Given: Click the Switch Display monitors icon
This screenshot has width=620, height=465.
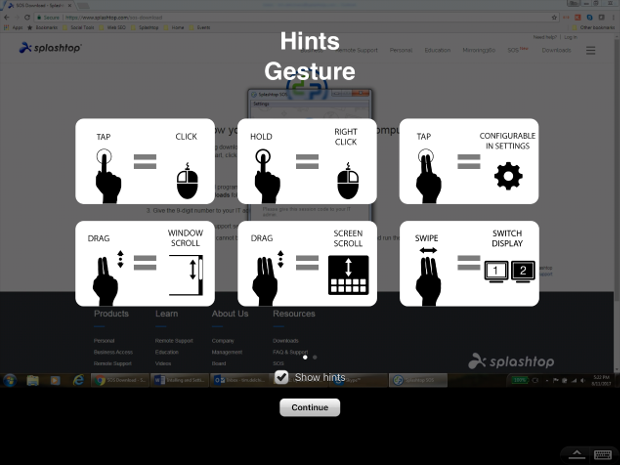Looking at the screenshot, I should (507, 271).
